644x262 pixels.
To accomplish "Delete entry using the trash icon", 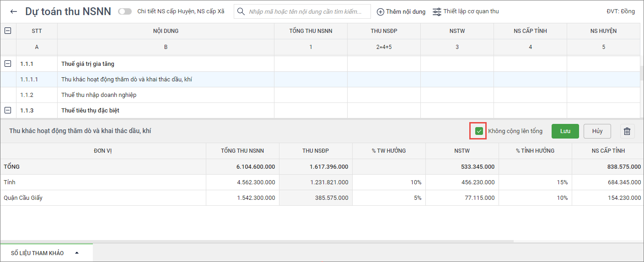I will point(627,131).
